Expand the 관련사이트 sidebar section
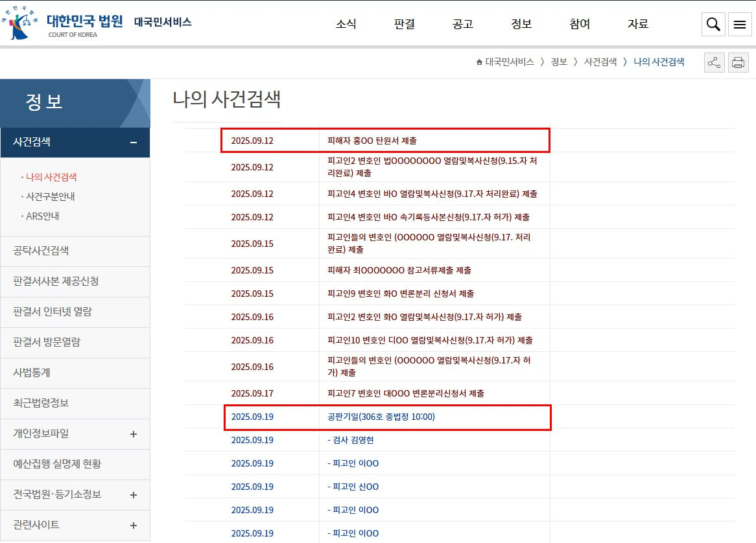This screenshot has width=756, height=543. (x=134, y=525)
